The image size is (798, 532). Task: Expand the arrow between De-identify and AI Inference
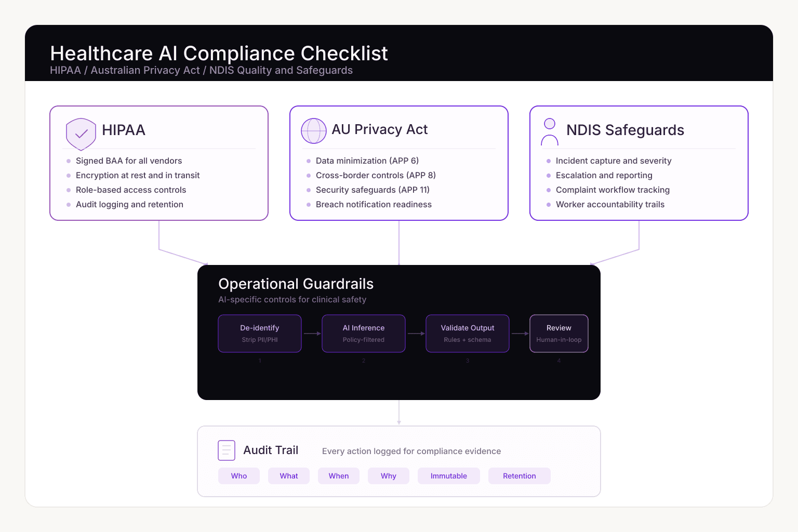(x=311, y=334)
